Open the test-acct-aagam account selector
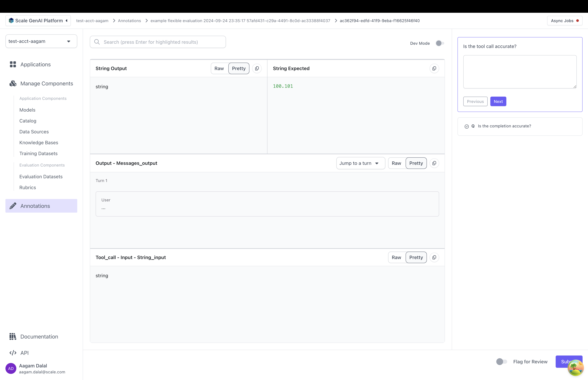The width and height of the screenshot is (588, 380). point(41,41)
